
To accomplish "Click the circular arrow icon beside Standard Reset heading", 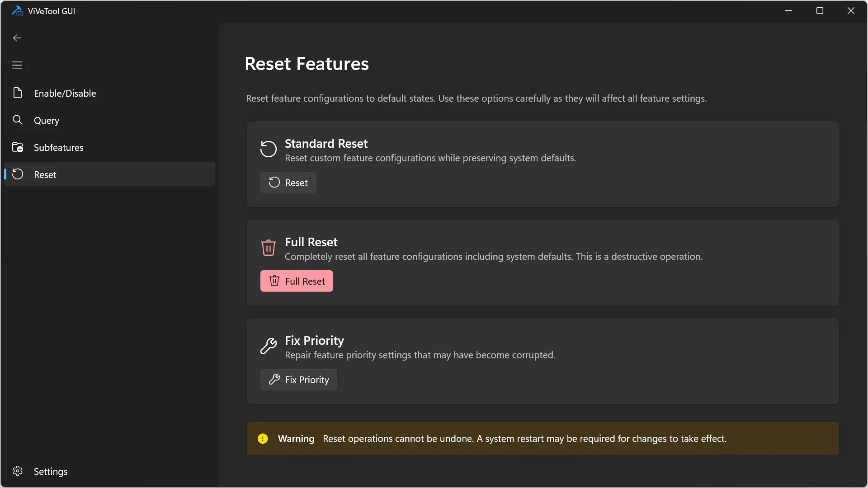I will click(x=269, y=149).
